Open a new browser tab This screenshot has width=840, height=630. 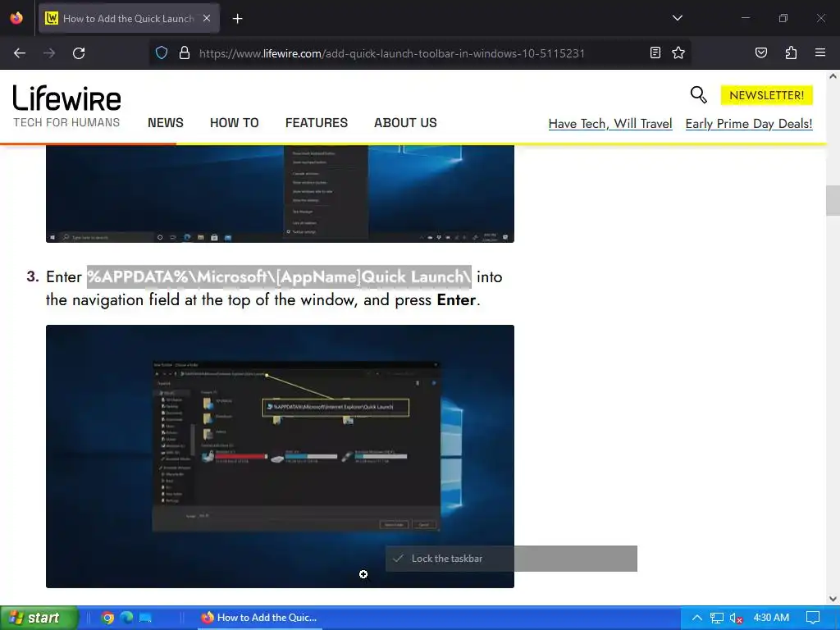click(237, 19)
